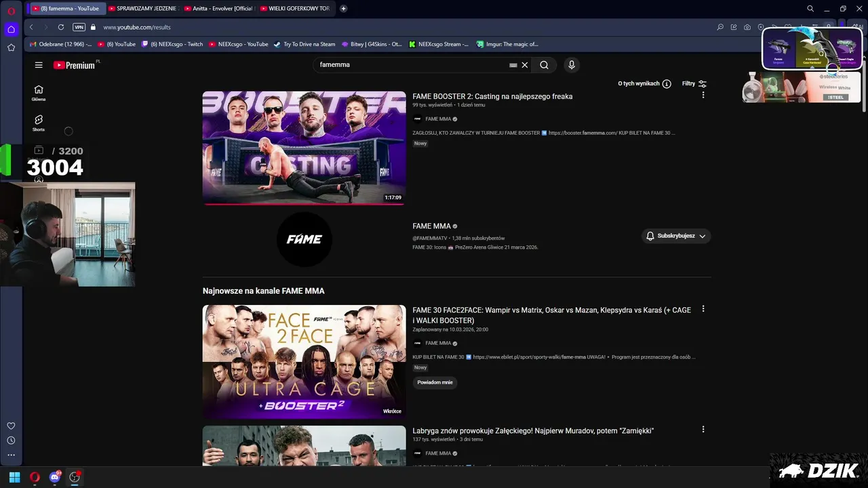Open the Opera sidebar history clock
Screen dimensions: 868x488
11,441
